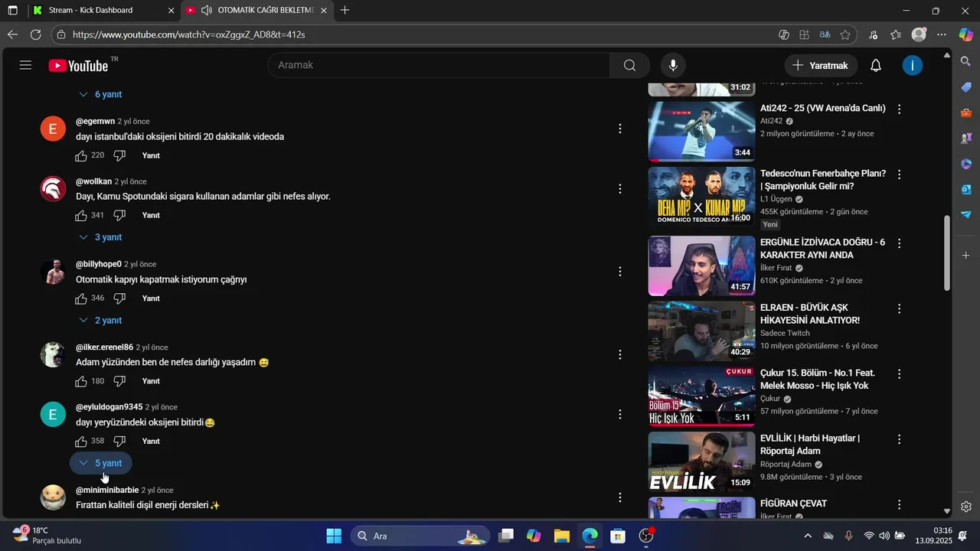The width and height of the screenshot is (980, 551).
Task: Click inside the YouTube Aramak search field
Action: (439, 65)
